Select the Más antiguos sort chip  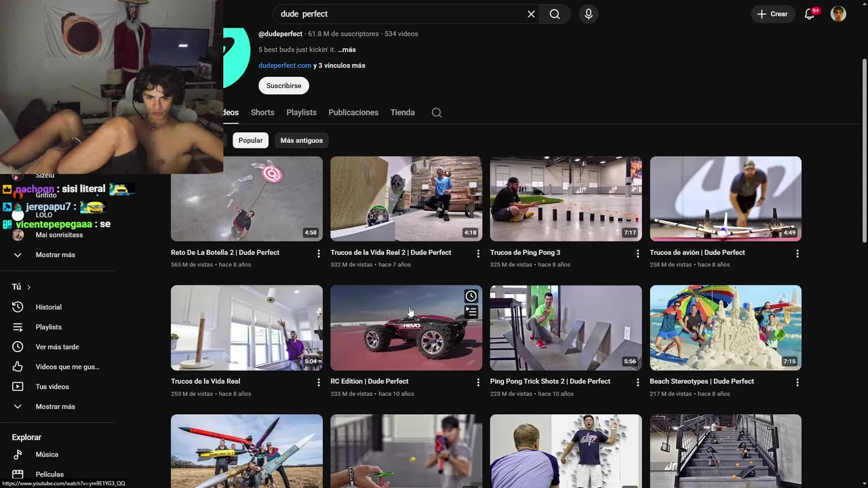pyautogui.click(x=302, y=140)
